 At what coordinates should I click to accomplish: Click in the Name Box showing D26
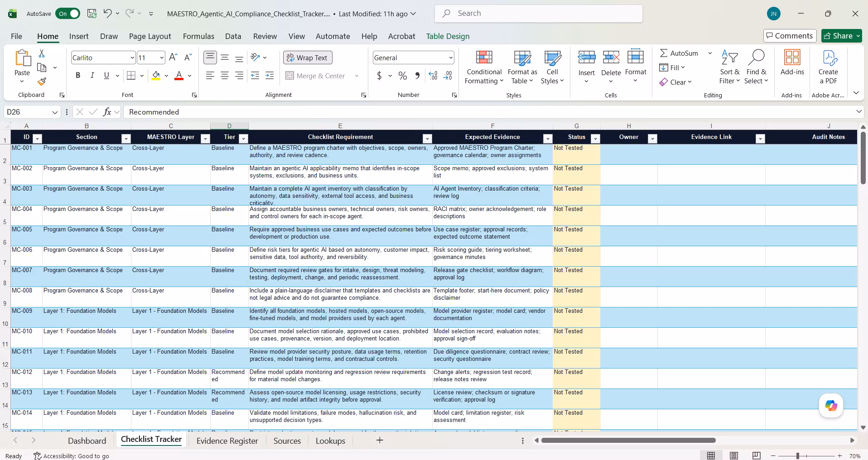pos(28,112)
